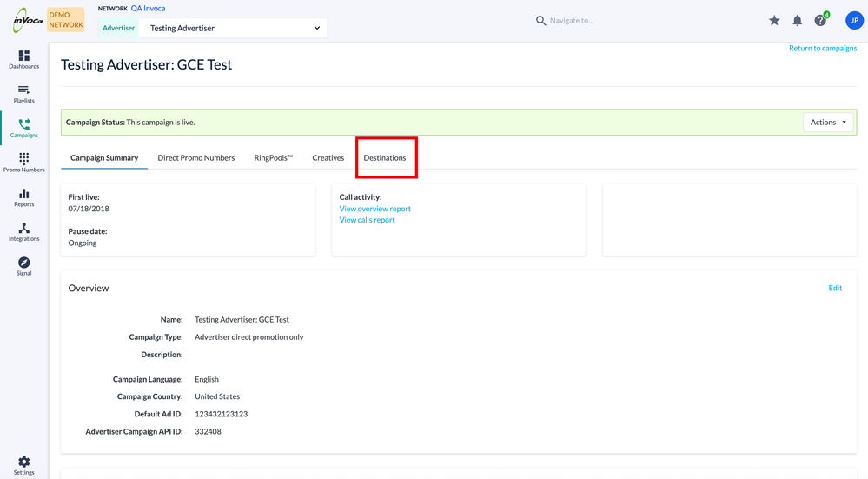Open the help question mark icon
This screenshot has height=479, width=868.
coord(820,21)
